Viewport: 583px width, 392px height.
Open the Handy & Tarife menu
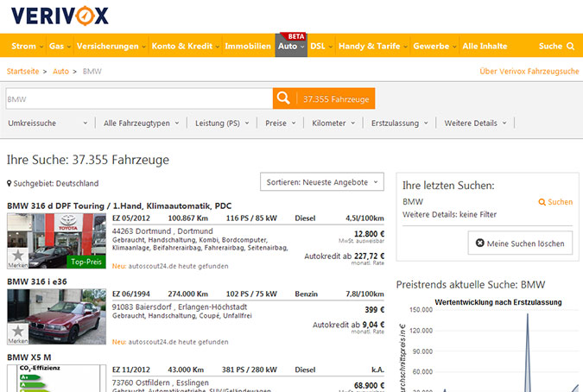[x=372, y=46]
